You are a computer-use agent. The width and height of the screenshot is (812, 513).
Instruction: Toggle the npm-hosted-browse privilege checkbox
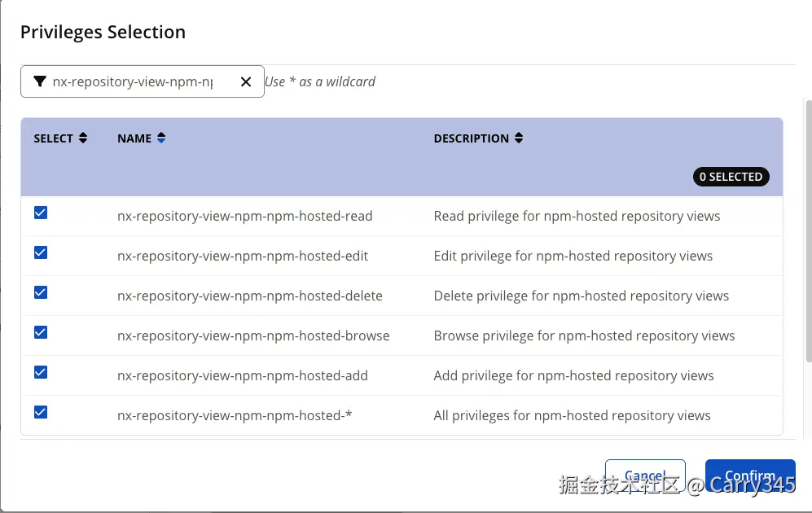coord(41,332)
